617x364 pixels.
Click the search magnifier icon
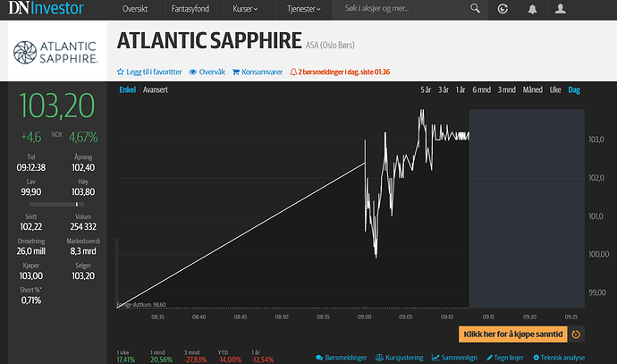click(474, 10)
